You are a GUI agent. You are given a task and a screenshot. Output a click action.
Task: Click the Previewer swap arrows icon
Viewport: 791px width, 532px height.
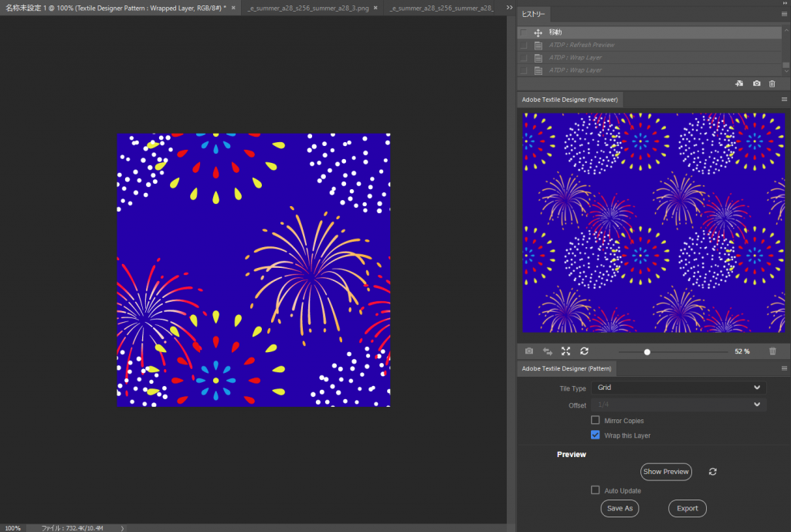click(x=548, y=351)
